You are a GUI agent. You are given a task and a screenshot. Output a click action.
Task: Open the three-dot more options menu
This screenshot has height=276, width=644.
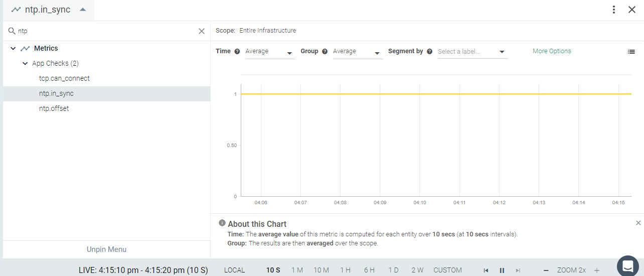pyautogui.click(x=614, y=10)
